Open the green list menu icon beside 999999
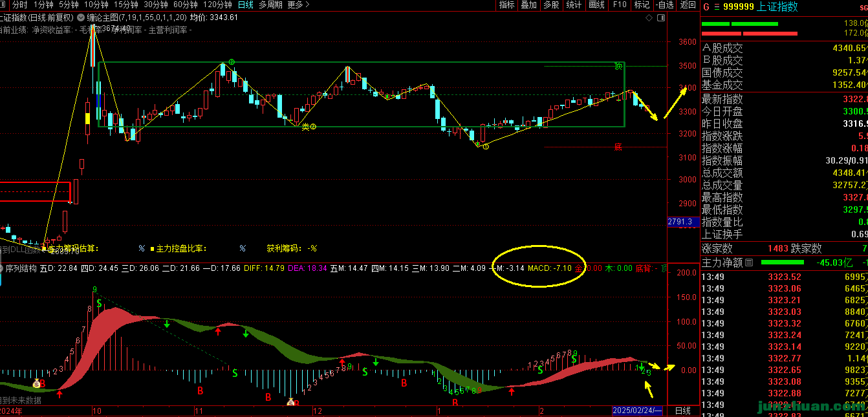Viewport: 868px width, 417px height. 717,6
